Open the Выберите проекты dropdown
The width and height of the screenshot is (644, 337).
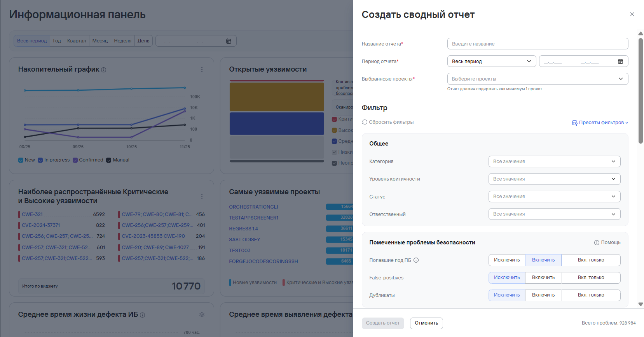537,79
